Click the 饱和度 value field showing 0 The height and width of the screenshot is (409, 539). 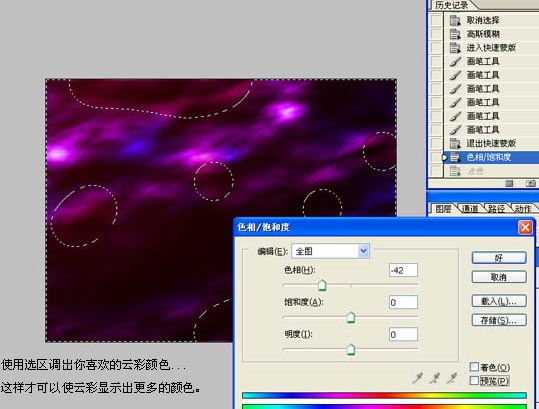tap(403, 302)
